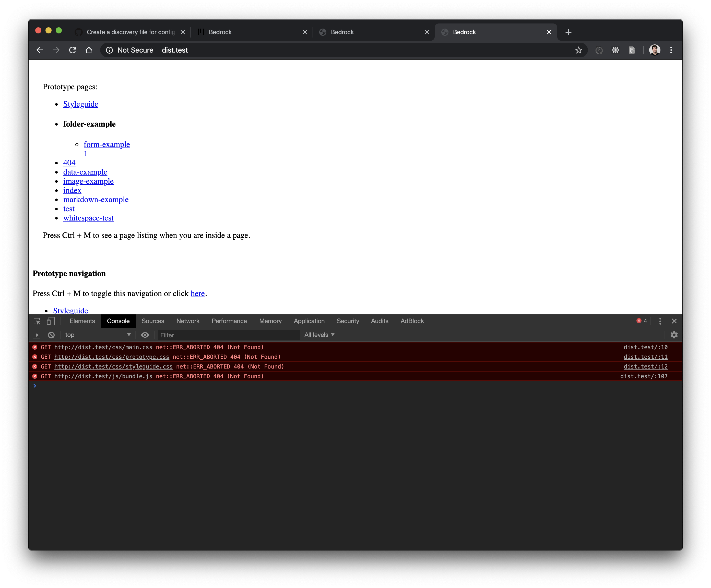Screen dimensions: 711x588
Task: Click inside the console Filter field
Action: click(229, 335)
